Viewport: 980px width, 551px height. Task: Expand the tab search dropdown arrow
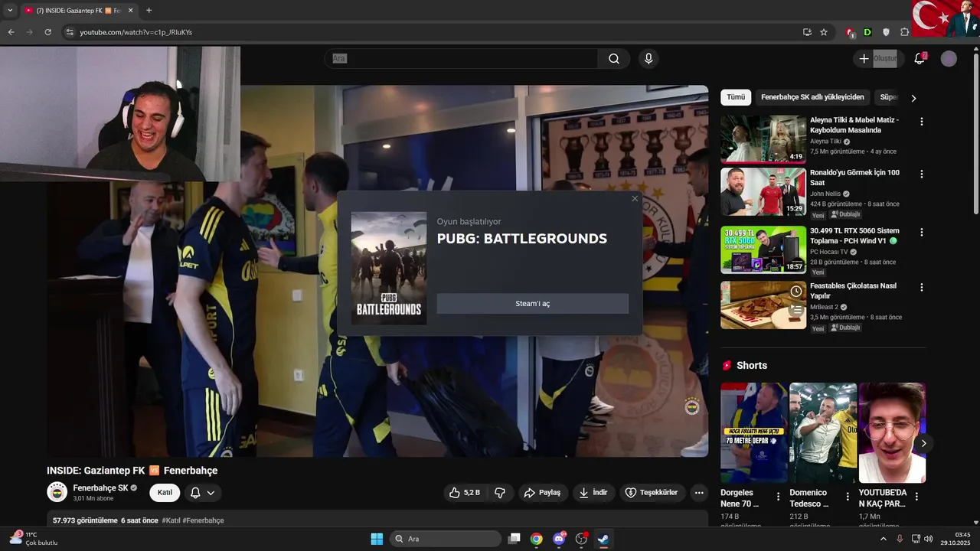(x=10, y=10)
